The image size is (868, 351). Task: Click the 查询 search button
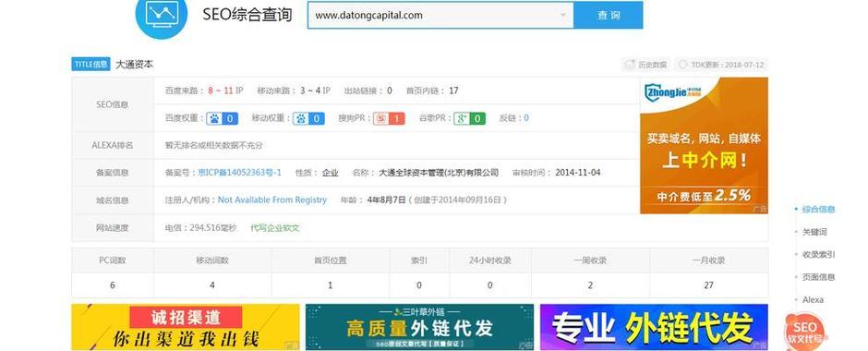click(x=609, y=16)
